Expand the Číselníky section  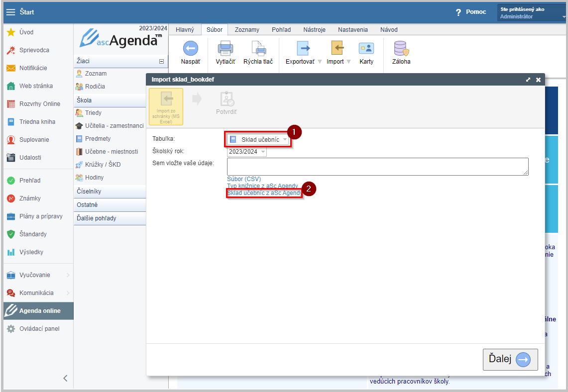coord(110,192)
